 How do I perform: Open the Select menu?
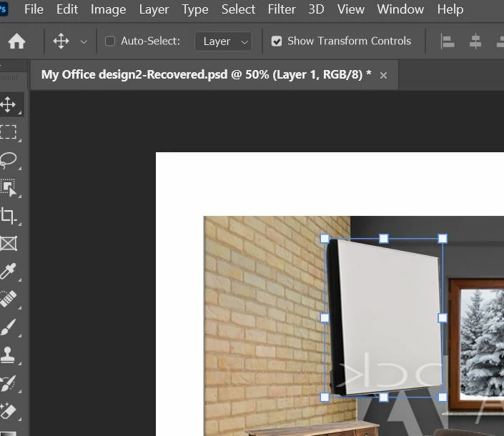[x=238, y=9]
